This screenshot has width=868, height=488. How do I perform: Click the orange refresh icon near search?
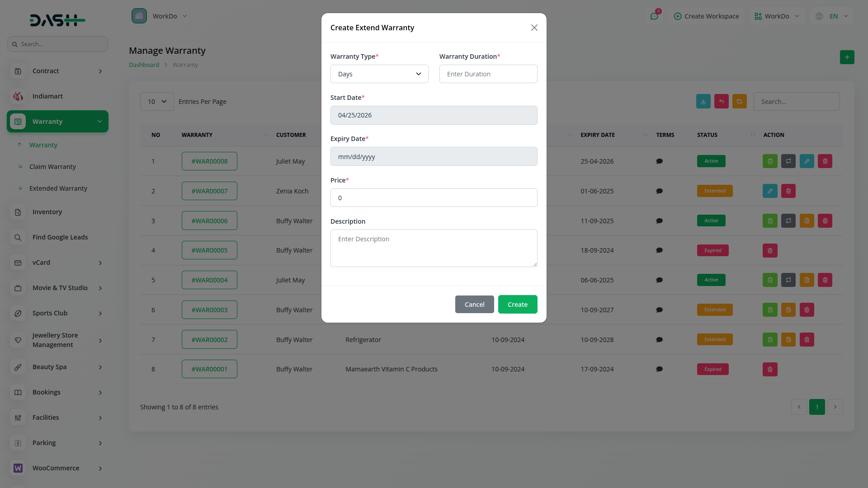coord(739,102)
